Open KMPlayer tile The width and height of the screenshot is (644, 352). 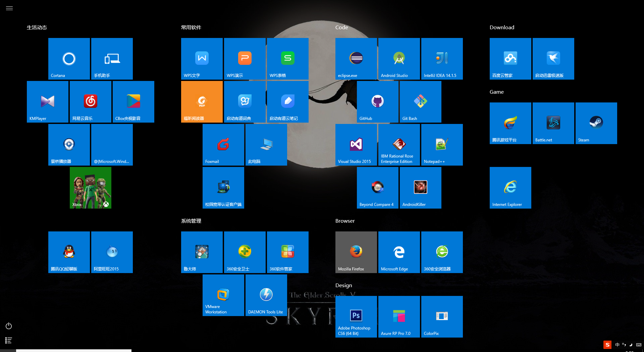[48, 102]
